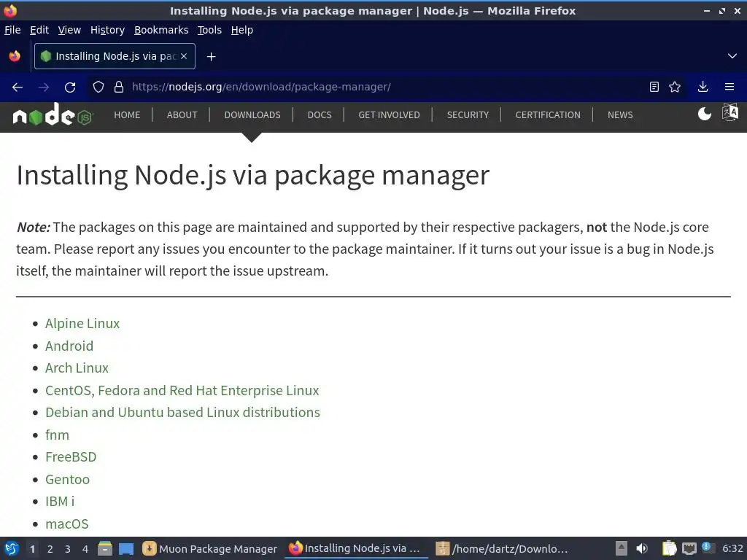Viewport: 747px width, 560px height.
Task: Open the update notifier tray icon
Action: point(707,548)
